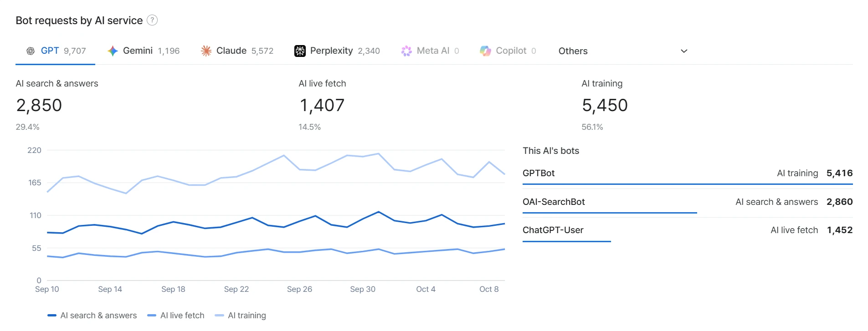Viewport: 868px width, 331px height.
Task: Click the Others dropdown chevron arrow
Action: (x=684, y=51)
